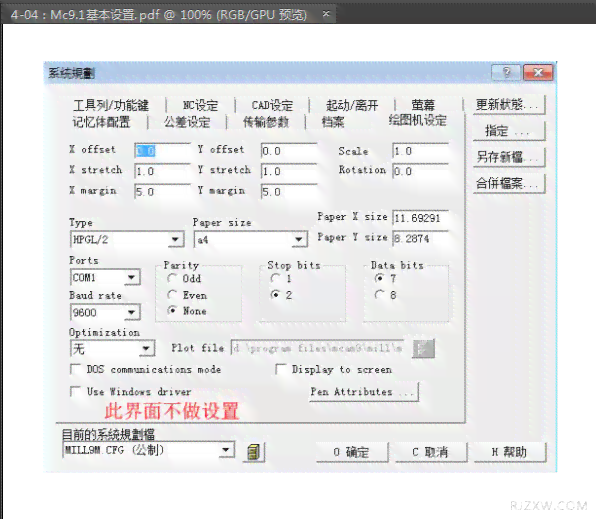
Task: Tick the Display to screen checkbox
Action: pyautogui.click(x=281, y=369)
